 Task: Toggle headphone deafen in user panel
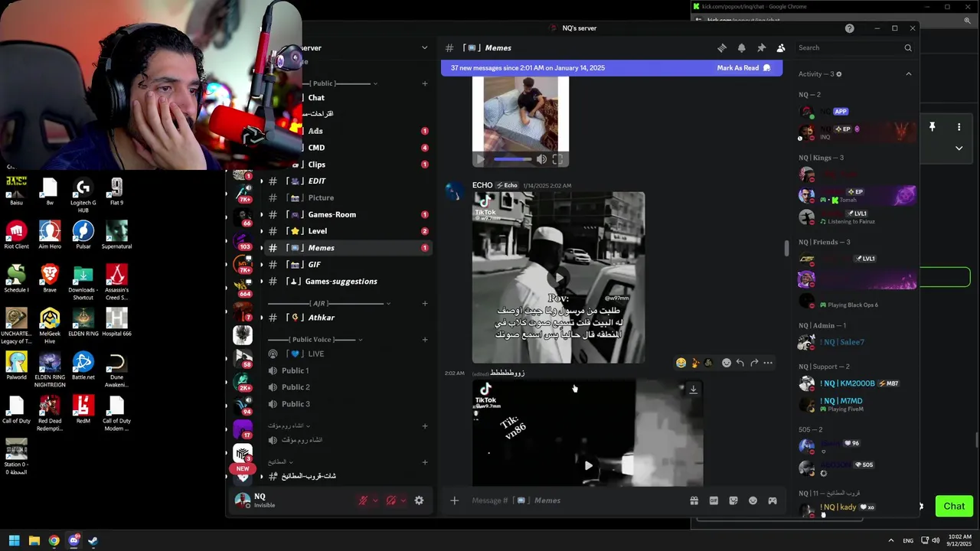tap(390, 500)
